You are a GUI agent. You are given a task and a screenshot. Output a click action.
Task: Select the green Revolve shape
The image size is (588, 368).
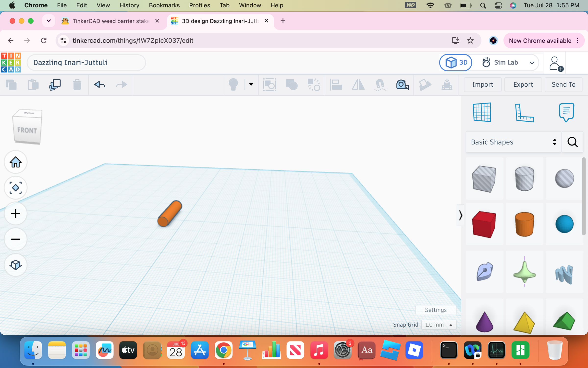[524, 272]
